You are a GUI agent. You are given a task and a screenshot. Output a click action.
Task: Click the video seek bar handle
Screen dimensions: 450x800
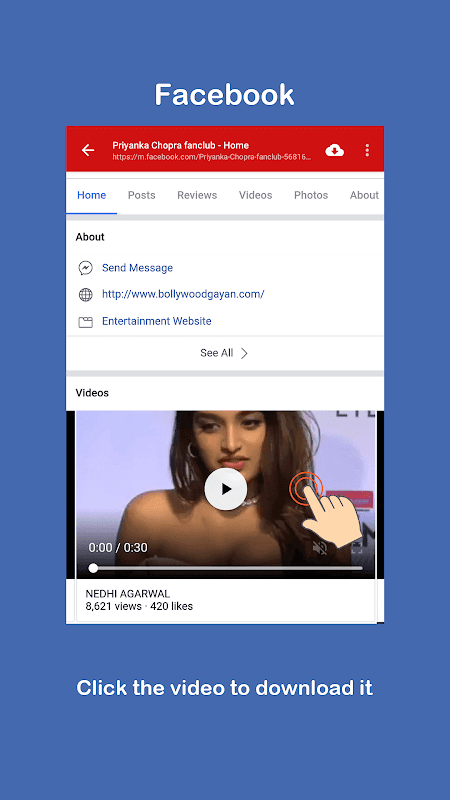pos(93,568)
